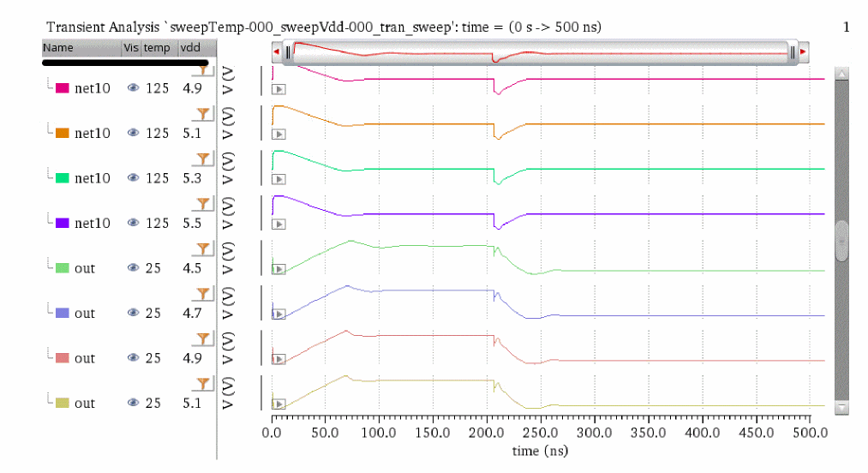Toggle visibility eye of net10 vdd 4.9
This screenshot has height=473, width=868.
pos(133,87)
